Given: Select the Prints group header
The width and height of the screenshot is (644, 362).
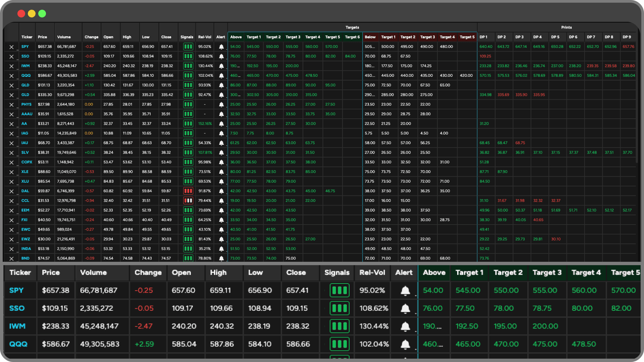Looking at the screenshot, I should pos(566,27).
